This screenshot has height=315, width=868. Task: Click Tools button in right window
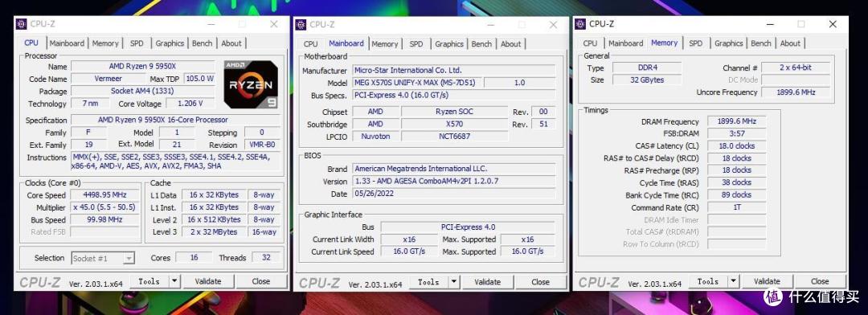[709, 281]
